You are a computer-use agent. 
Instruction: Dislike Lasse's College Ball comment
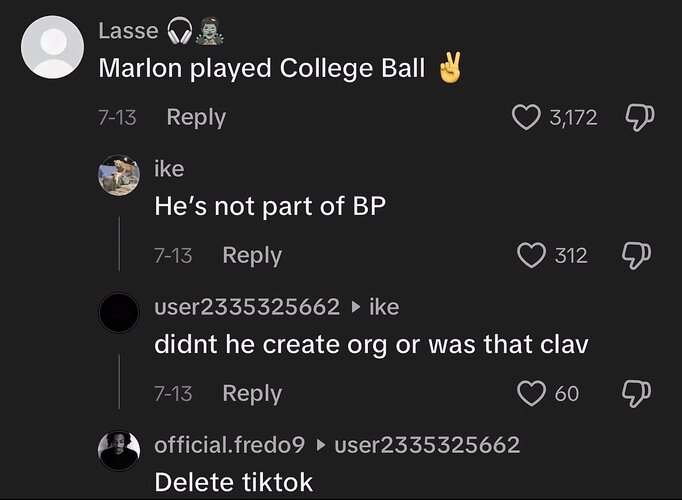coord(639,117)
